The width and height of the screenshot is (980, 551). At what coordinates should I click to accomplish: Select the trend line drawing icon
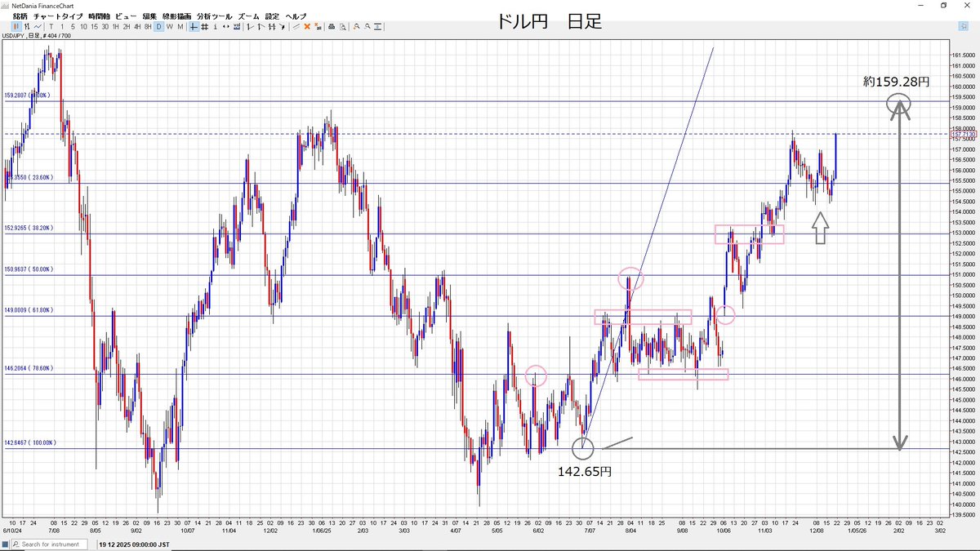(296, 26)
